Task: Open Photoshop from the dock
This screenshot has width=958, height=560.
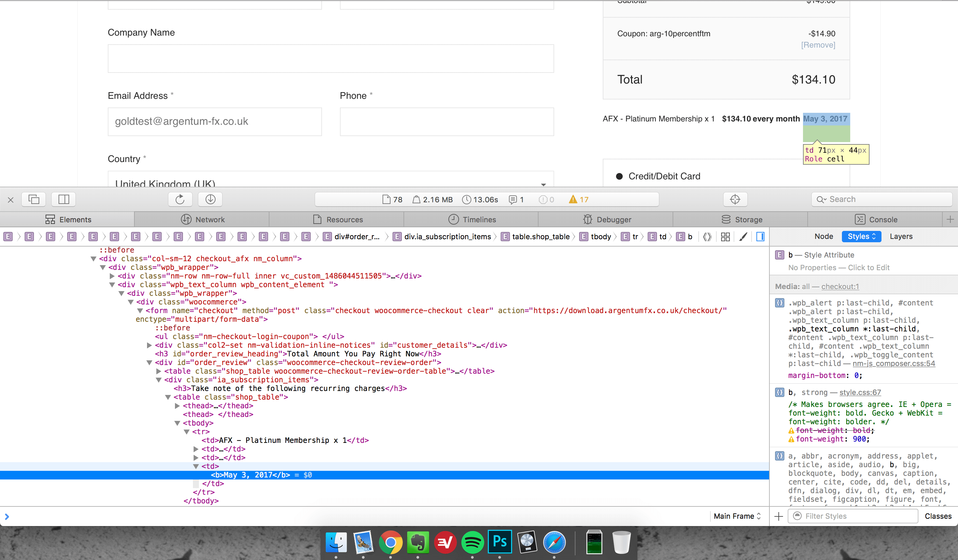Action: (x=500, y=541)
